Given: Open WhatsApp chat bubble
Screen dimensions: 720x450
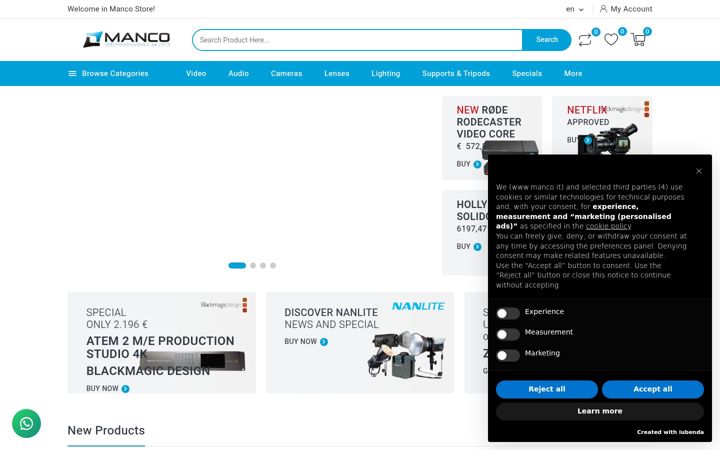Looking at the screenshot, I should (x=26, y=423).
